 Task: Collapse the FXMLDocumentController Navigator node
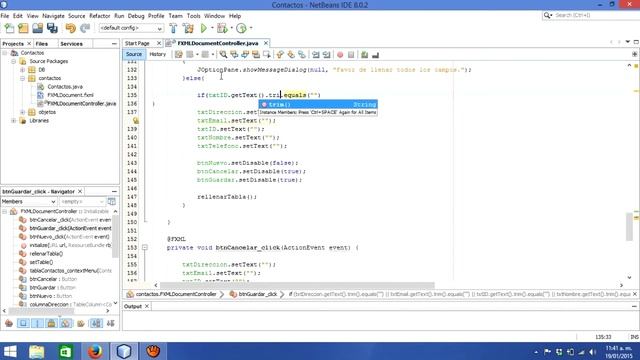pos(4,211)
